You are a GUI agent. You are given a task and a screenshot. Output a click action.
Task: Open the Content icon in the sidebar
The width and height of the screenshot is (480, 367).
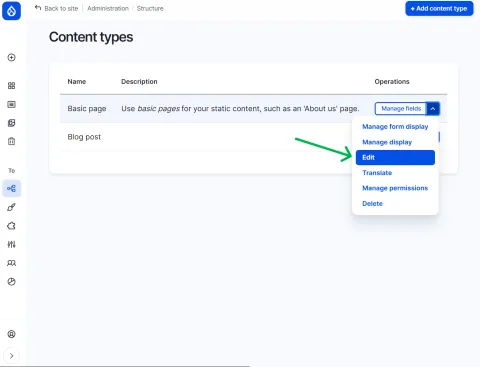(x=11, y=104)
